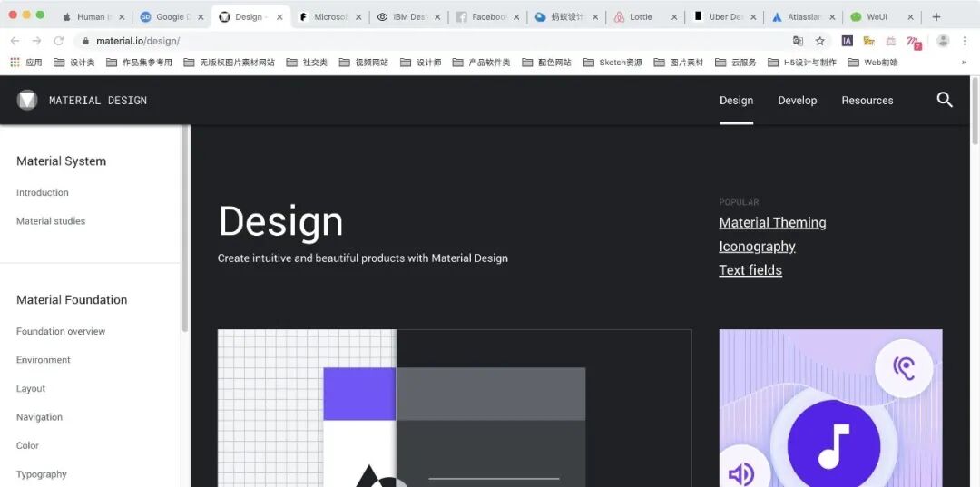The height and width of the screenshot is (487, 980).
Task: Open the Sketch资源 bookmark folder
Action: 612,63
